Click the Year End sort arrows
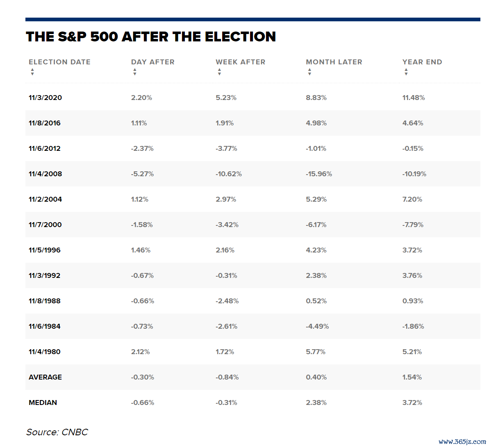489x448 pixels. coord(406,72)
